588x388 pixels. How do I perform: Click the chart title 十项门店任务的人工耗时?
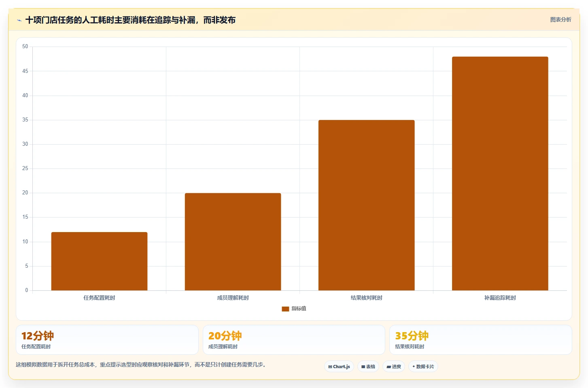130,20
